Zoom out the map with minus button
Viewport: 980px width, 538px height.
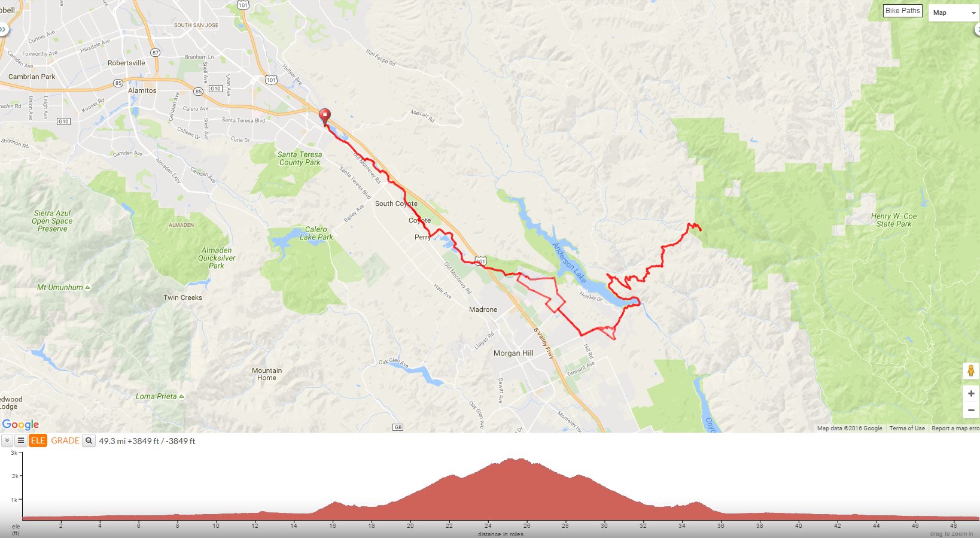971,410
